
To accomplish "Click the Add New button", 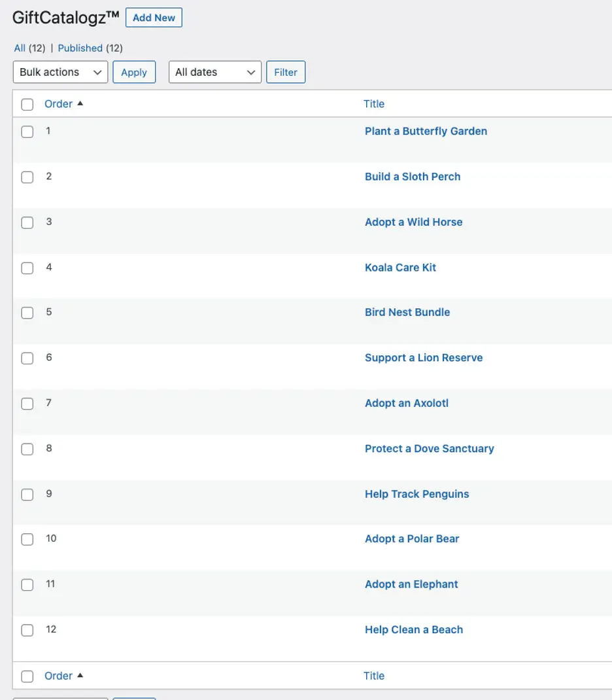I will (x=154, y=18).
